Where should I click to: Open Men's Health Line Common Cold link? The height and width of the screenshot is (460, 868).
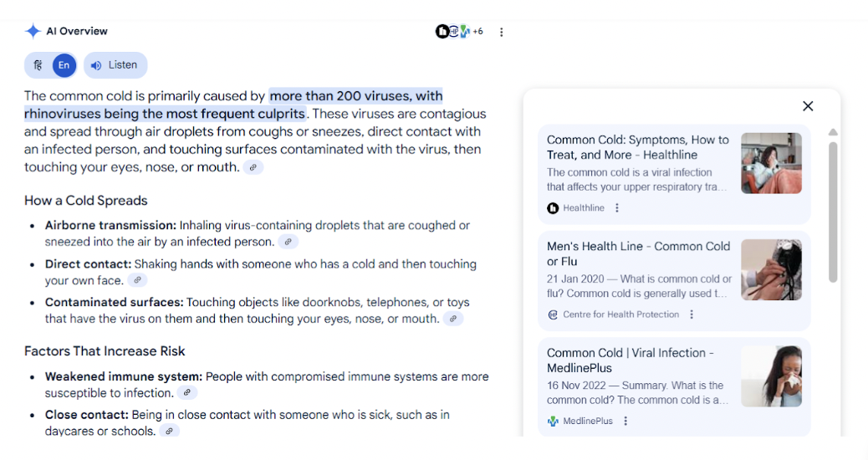pyautogui.click(x=638, y=253)
